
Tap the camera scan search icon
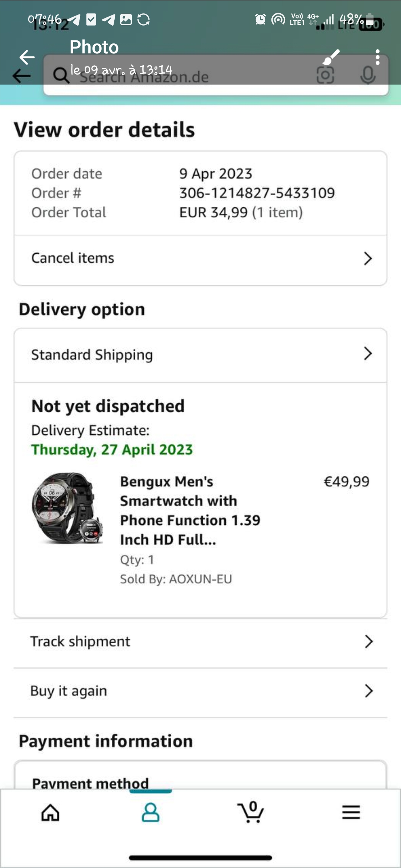tap(325, 76)
